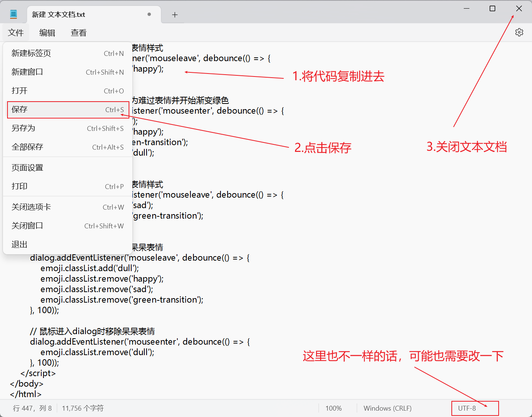Choose 新建标签页 from the file menu
Viewport: 532px width, 417px height.
[67, 53]
